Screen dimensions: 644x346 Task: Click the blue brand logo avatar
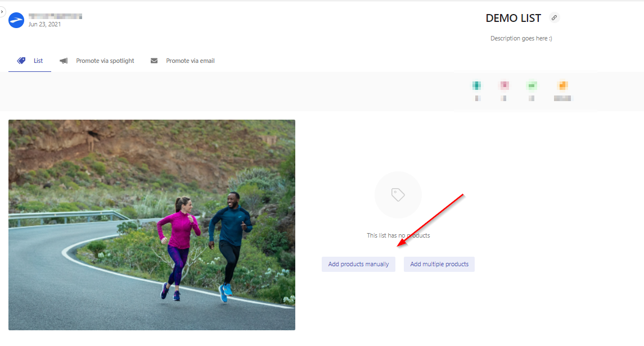[x=16, y=20]
